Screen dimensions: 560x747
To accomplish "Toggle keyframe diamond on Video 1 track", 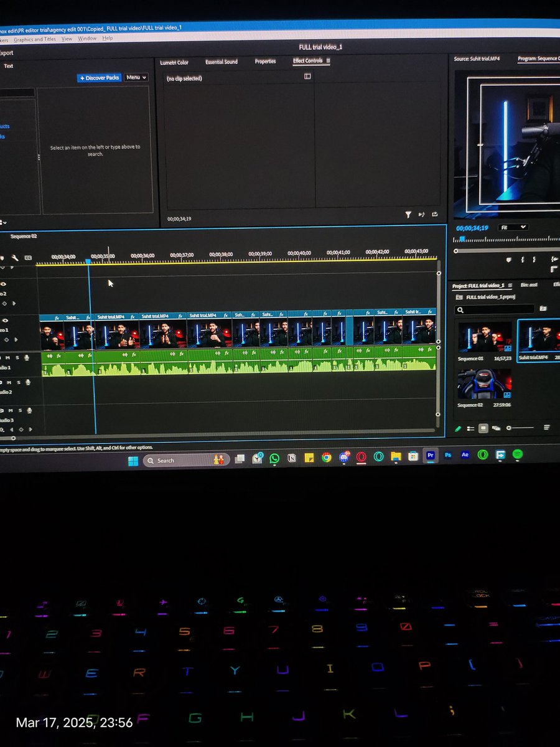I will tap(6, 340).
